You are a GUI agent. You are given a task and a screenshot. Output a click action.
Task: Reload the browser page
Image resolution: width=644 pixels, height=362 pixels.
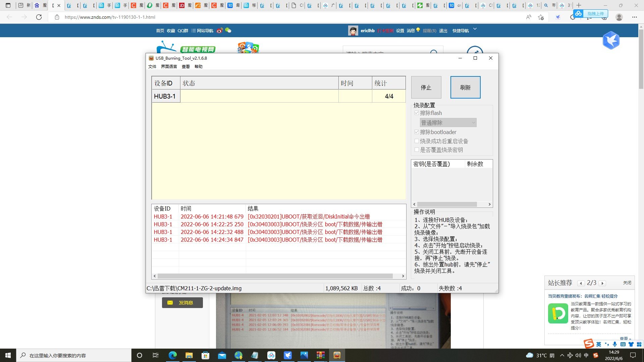click(39, 17)
